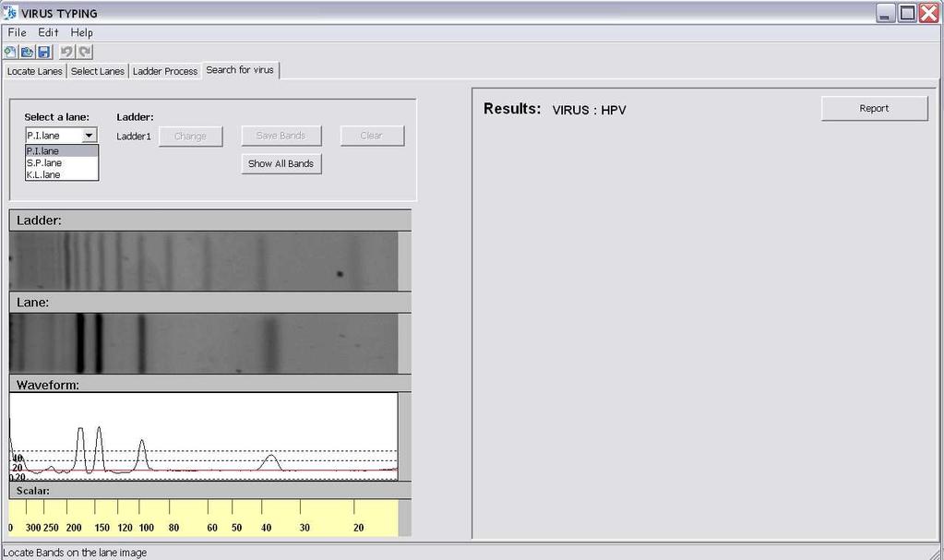
Task: Minimize the Virus Typing window
Action: pyautogui.click(x=885, y=13)
